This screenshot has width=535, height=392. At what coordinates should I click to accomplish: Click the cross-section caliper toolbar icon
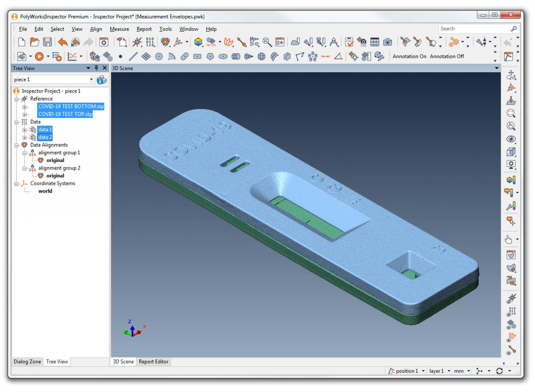254,42
